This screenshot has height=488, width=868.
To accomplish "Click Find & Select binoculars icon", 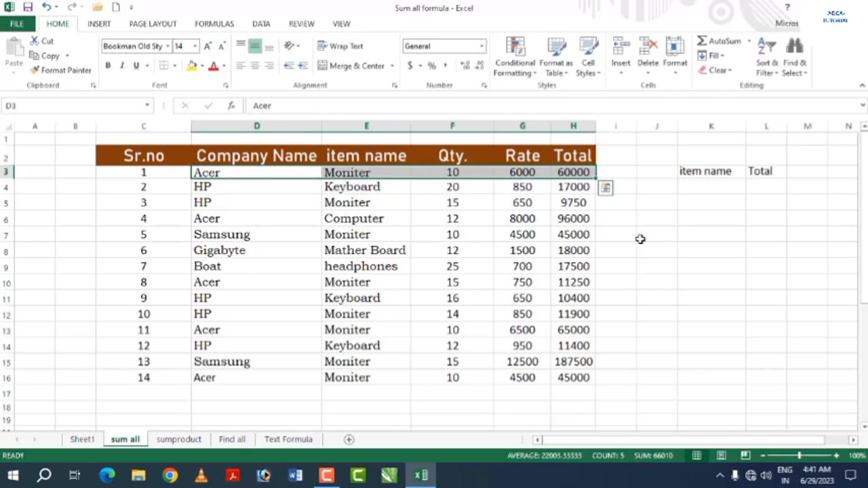I will [794, 46].
